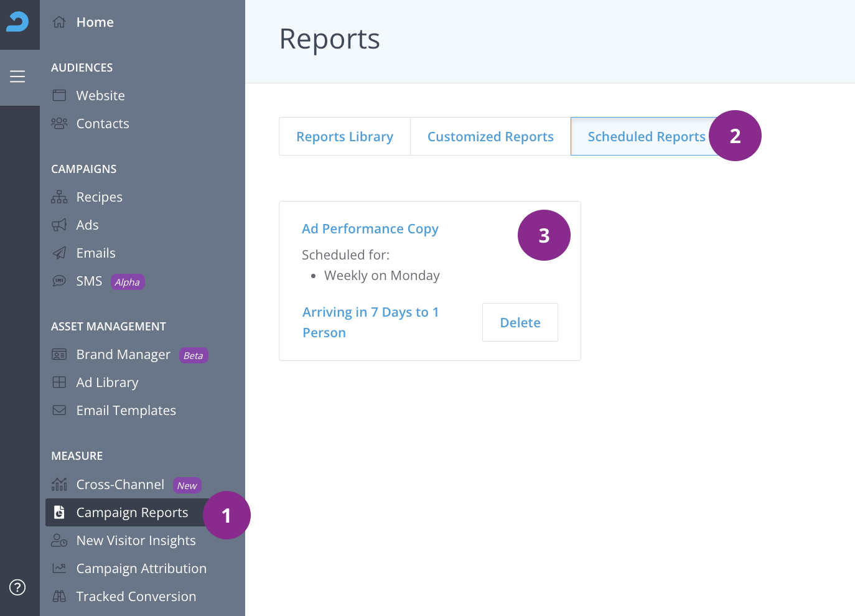Viewport: 855px width, 616px height.
Task: Click the Beta badge next to Brand Manager
Action: coord(194,355)
